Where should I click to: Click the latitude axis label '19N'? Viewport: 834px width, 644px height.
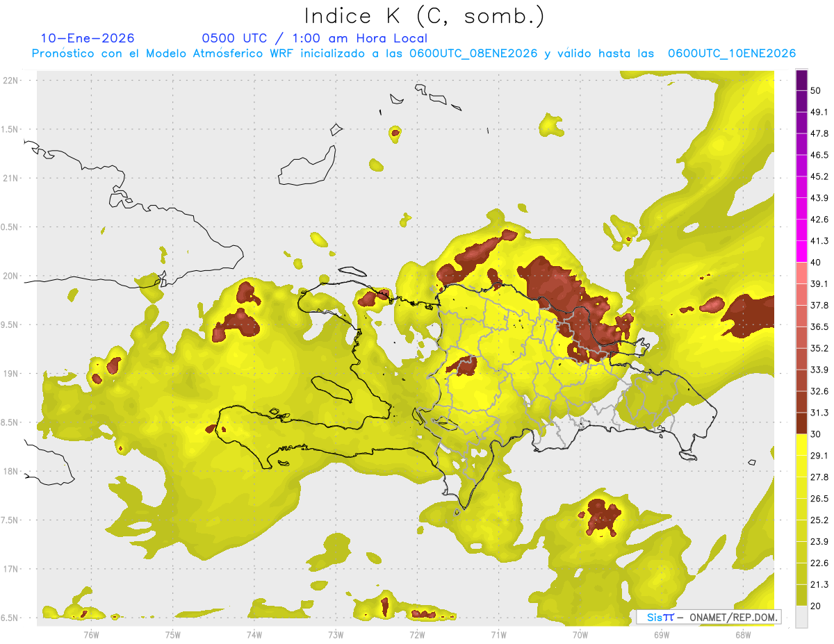[x=11, y=373]
